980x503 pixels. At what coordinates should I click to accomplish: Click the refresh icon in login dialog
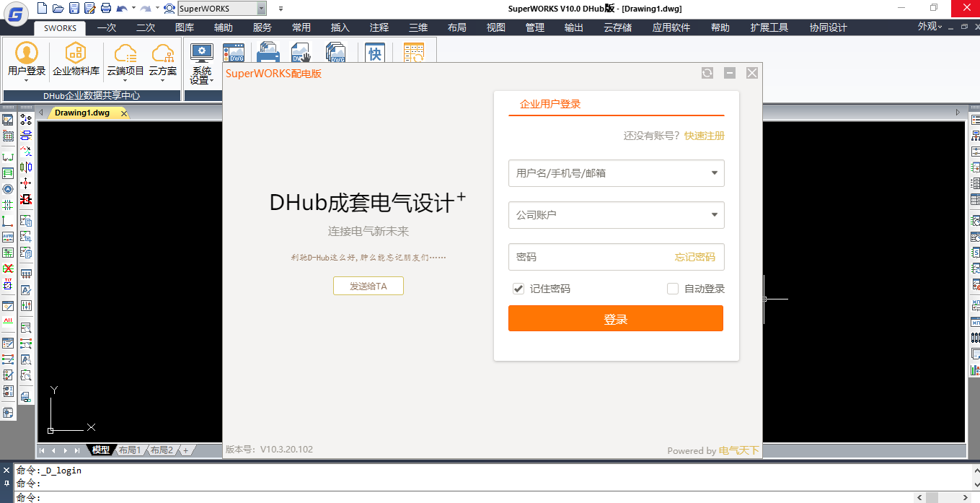[x=707, y=73]
